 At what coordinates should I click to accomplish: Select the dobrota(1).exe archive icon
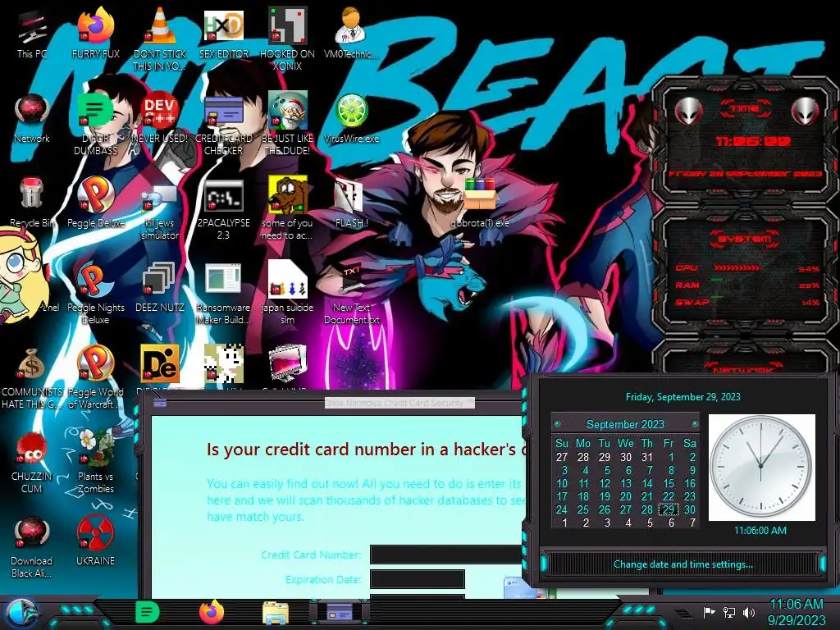tap(479, 203)
